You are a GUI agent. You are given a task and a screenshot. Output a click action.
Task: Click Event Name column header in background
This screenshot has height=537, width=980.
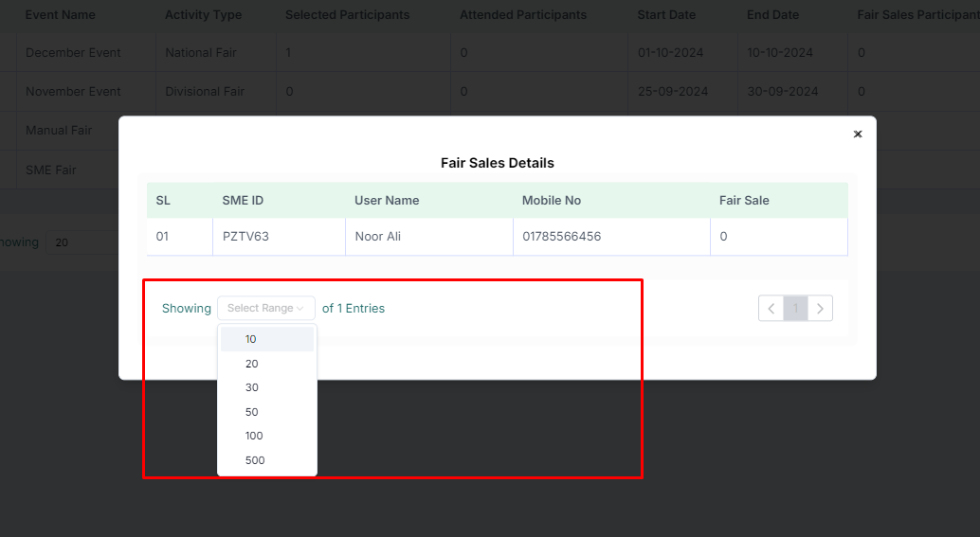pyautogui.click(x=60, y=14)
